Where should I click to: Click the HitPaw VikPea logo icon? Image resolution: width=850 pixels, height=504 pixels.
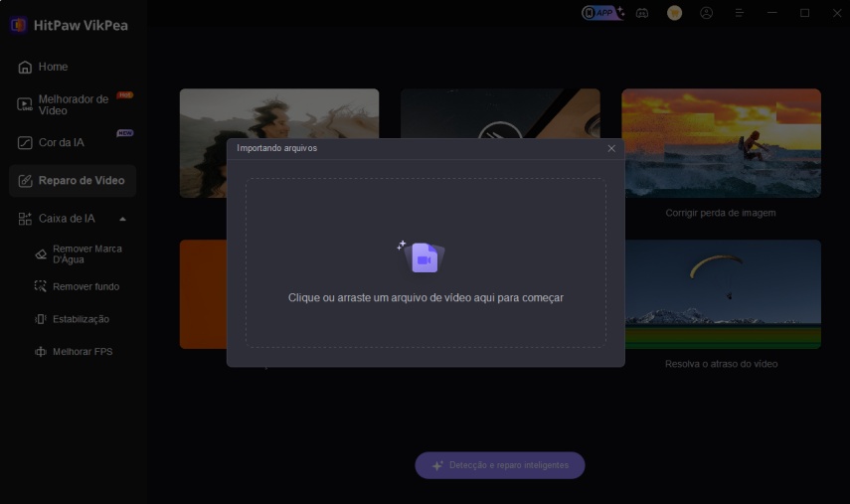[18, 25]
